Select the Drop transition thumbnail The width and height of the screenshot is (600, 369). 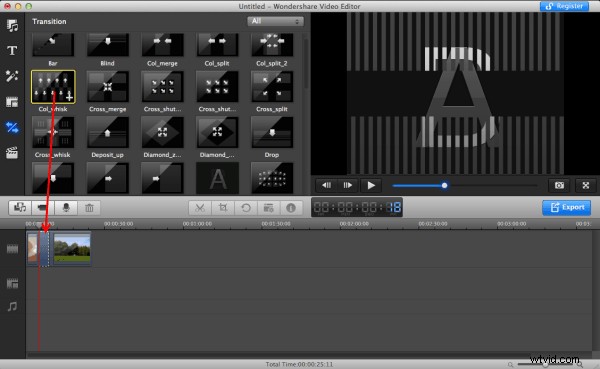click(272, 132)
